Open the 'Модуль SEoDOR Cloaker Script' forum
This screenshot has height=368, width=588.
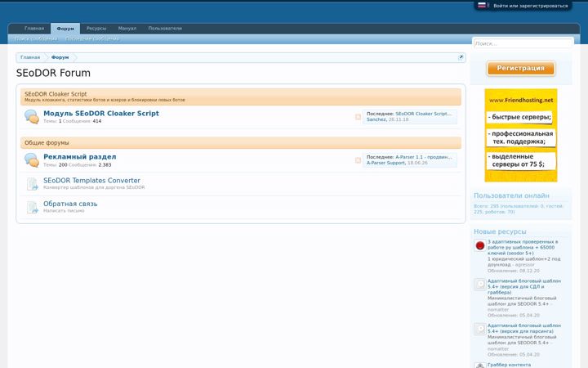pos(101,114)
